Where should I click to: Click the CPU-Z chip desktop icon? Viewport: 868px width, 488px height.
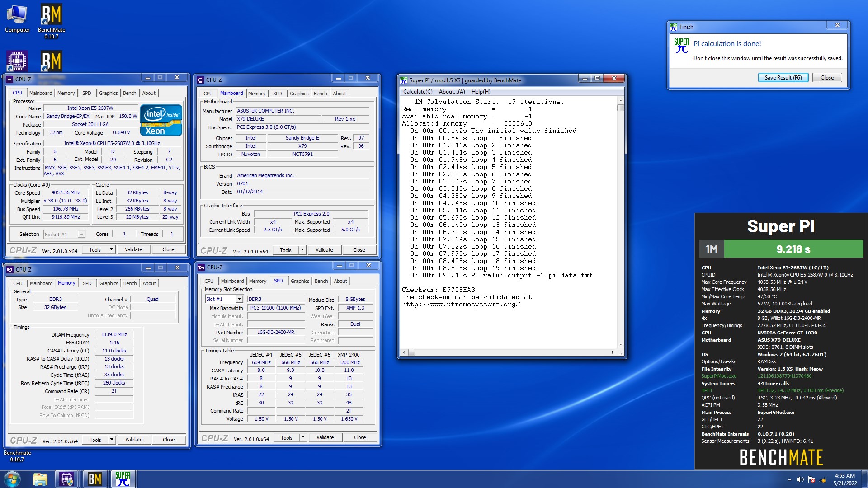click(x=17, y=61)
